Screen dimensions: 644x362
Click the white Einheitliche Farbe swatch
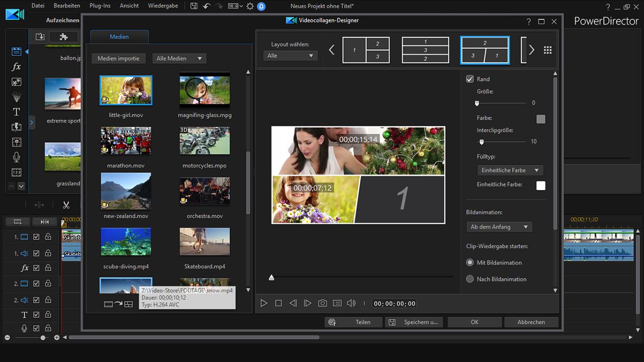point(541,186)
